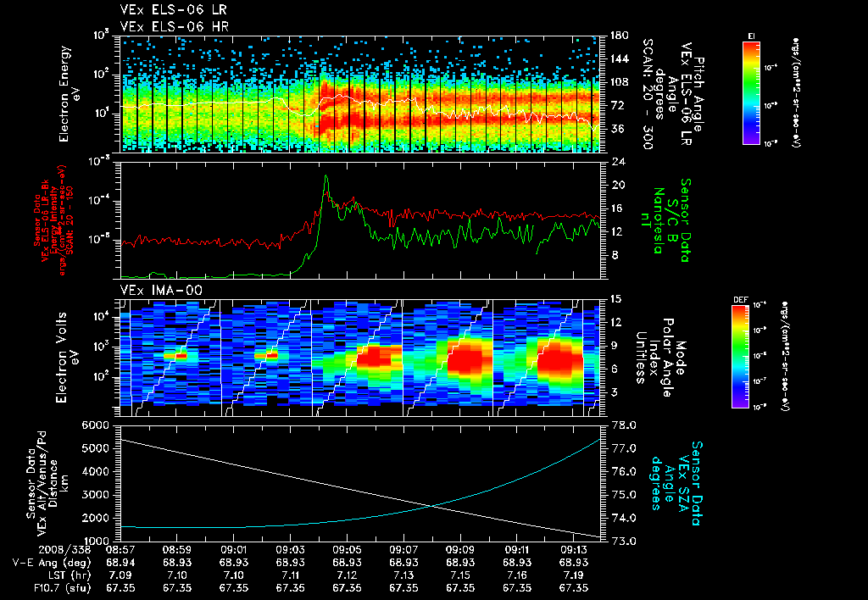Image resolution: width=868 pixels, height=600 pixels.
Task: Click the 15 polar angle index tick
Action: tap(615, 299)
